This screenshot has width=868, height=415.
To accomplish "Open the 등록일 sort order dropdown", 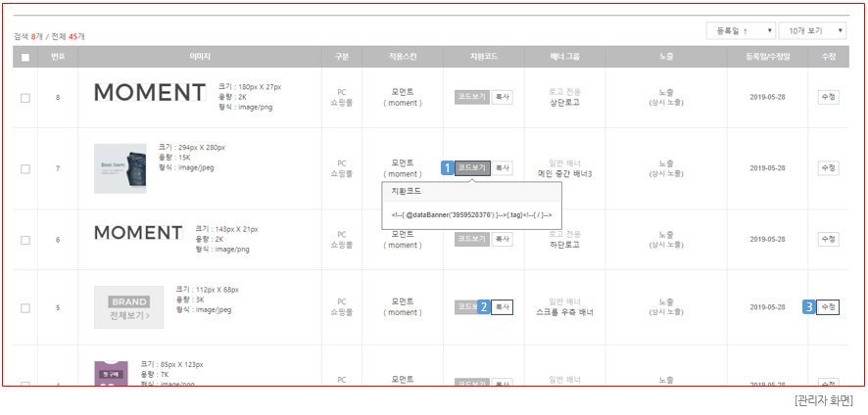I will click(x=740, y=31).
